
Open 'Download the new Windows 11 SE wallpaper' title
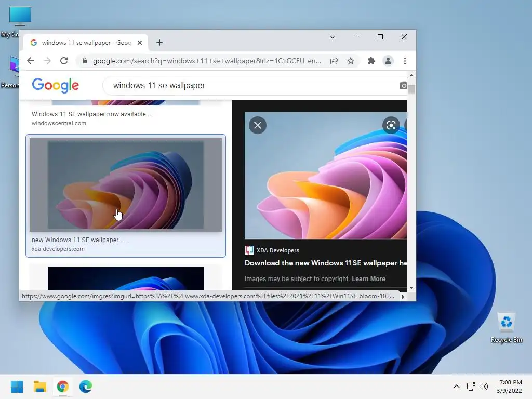pos(326,263)
